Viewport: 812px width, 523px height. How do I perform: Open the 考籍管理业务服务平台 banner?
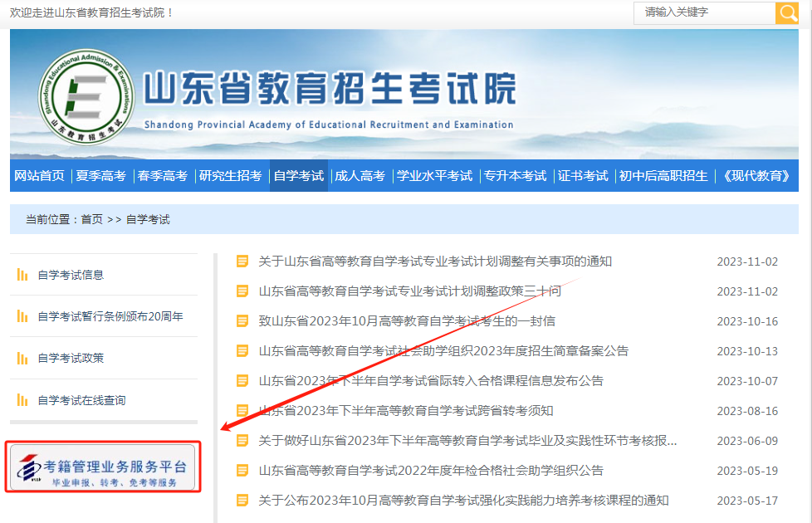click(x=102, y=468)
